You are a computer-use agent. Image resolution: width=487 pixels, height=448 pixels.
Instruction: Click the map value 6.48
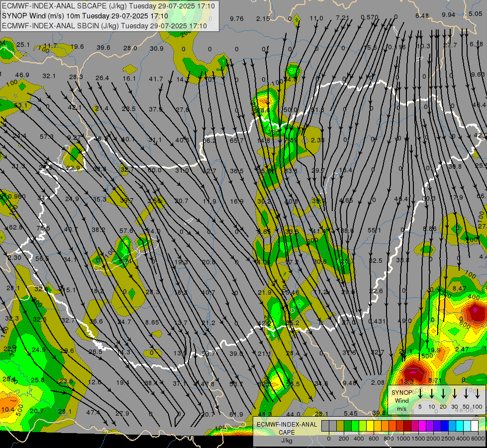pyautogui.click(x=422, y=15)
